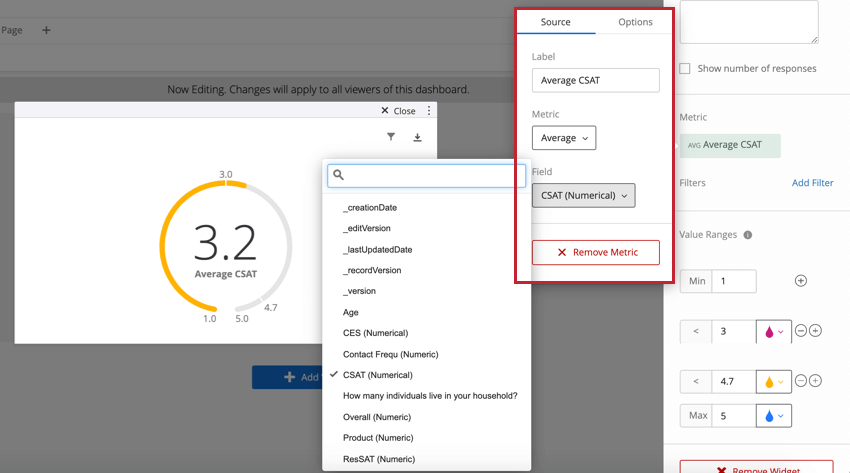
Task: Open the widget three-dot options menu
Action: point(429,111)
